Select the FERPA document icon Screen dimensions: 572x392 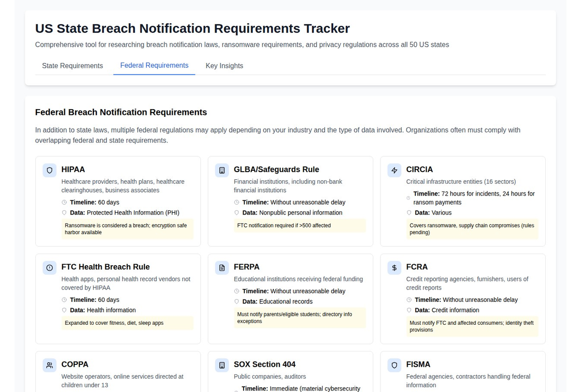point(222,268)
